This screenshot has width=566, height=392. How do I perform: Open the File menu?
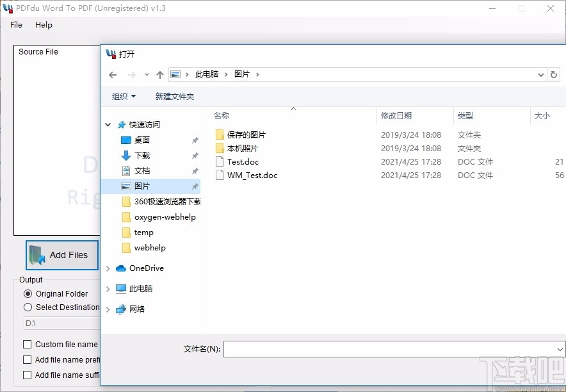[x=15, y=25]
